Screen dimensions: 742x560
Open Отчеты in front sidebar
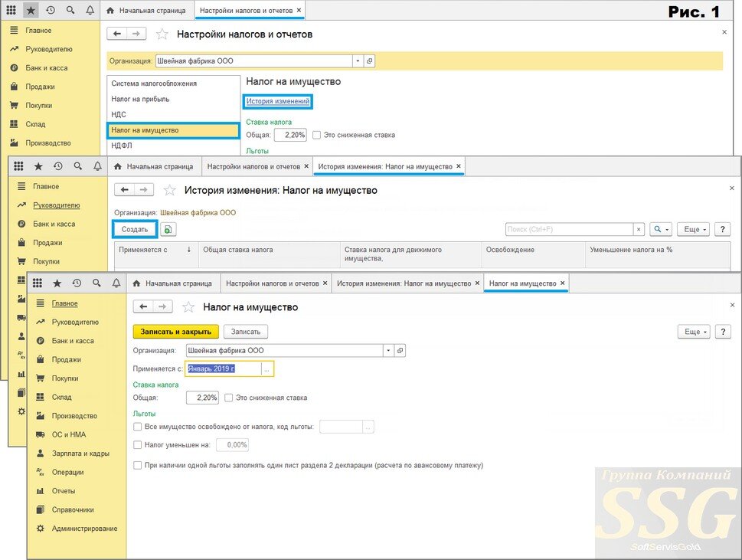[x=64, y=491]
